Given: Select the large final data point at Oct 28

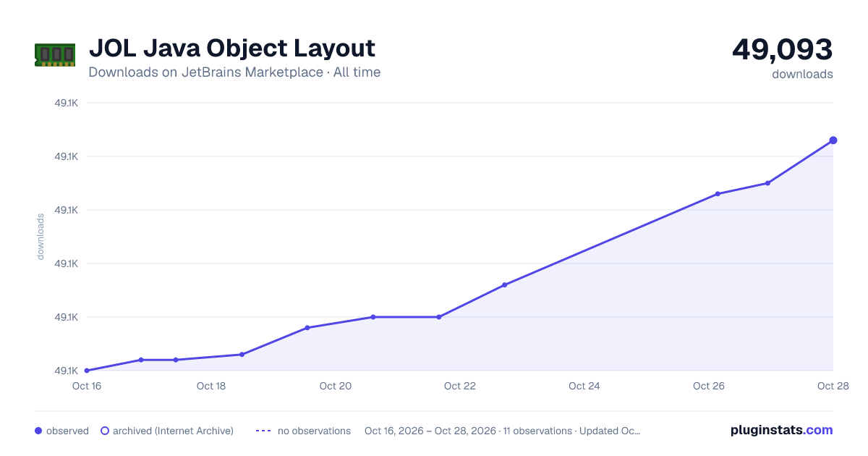Looking at the screenshot, I should pyautogui.click(x=833, y=140).
